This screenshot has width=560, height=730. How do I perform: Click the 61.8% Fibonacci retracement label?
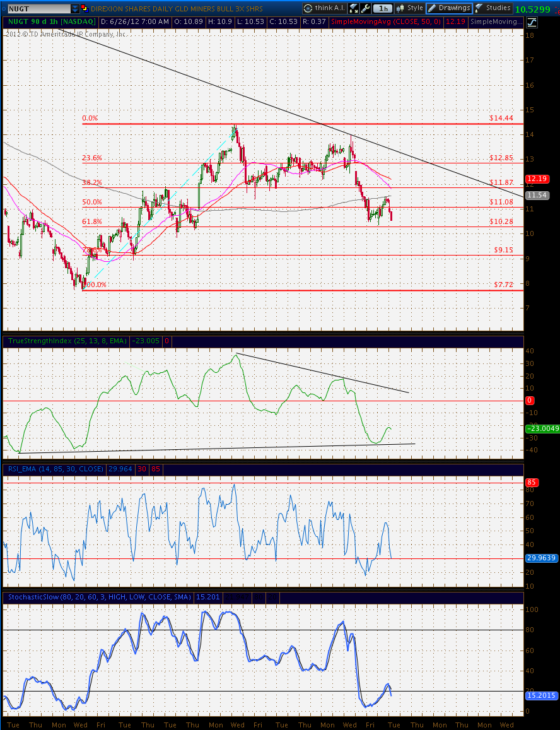click(x=92, y=221)
